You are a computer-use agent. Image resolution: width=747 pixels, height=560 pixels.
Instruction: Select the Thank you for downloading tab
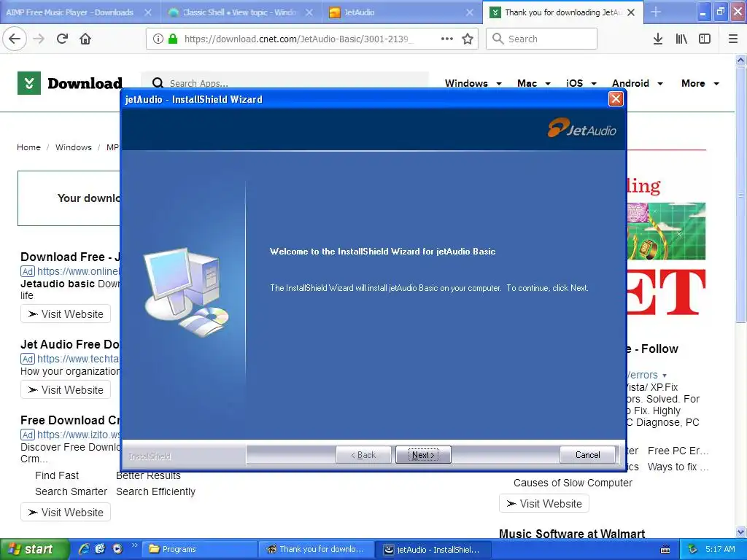(x=563, y=12)
